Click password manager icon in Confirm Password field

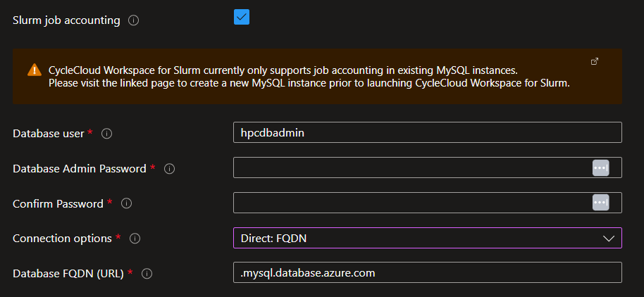pos(600,203)
